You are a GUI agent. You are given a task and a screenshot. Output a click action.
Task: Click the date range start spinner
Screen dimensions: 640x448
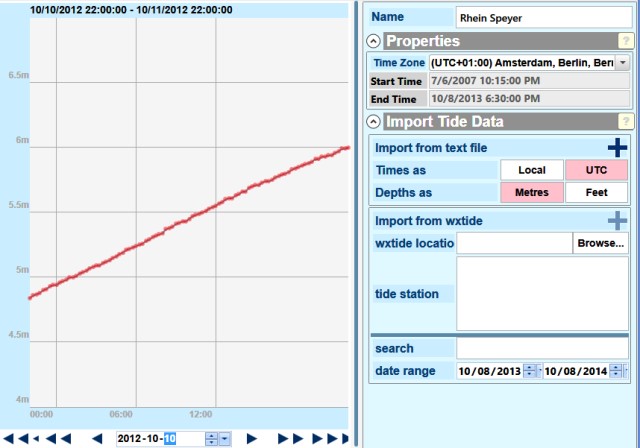pyautogui.click(x=529, y=371)
